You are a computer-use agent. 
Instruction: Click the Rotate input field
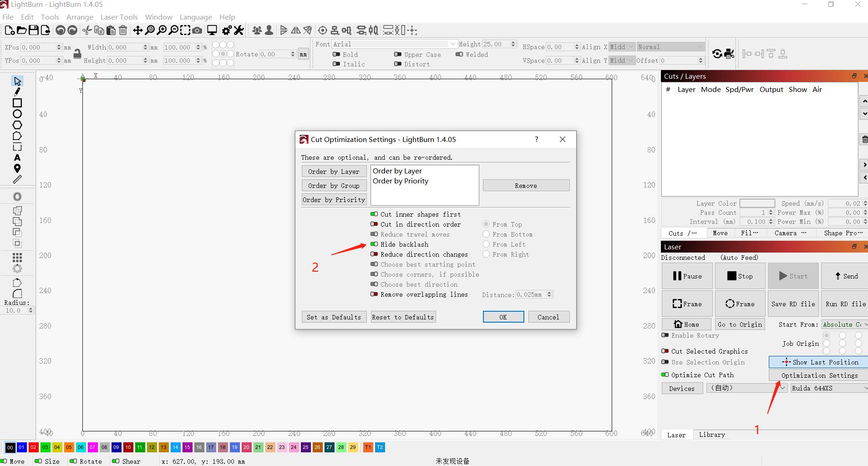274,54
